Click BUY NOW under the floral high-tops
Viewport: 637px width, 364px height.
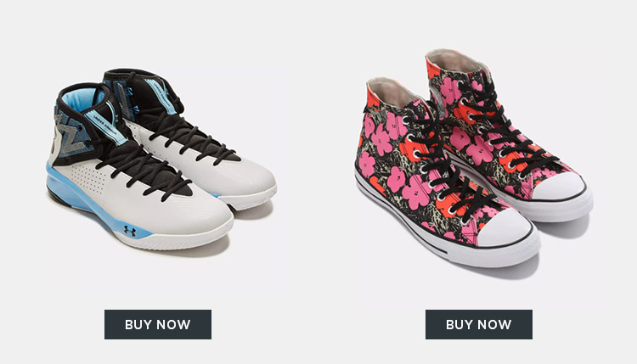click(x=478, y=325)
